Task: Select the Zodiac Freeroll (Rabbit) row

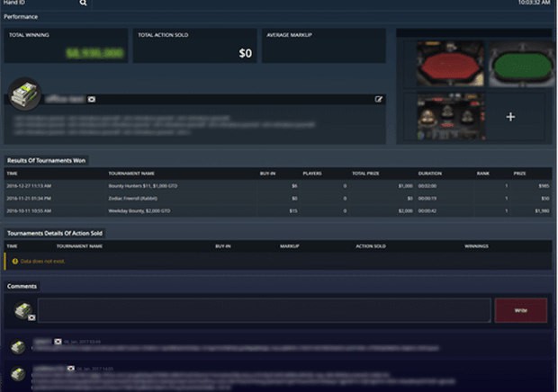Action: coord(278,199)
